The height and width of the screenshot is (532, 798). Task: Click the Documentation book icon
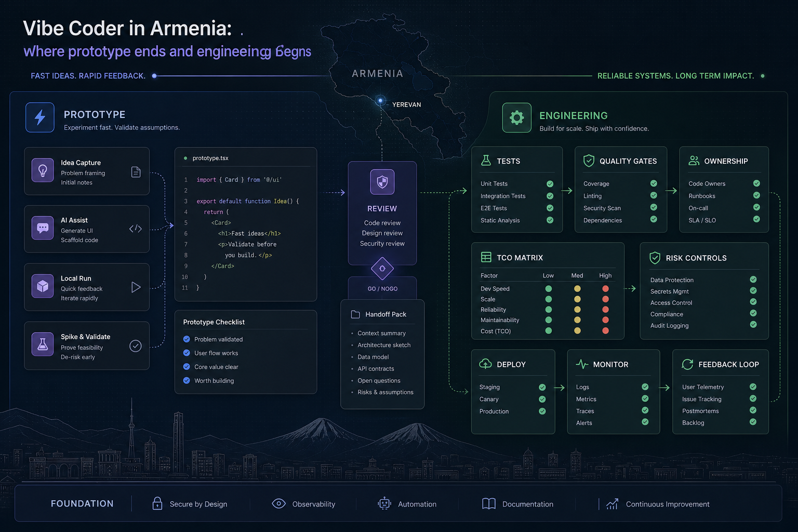[x=489, y=503]
